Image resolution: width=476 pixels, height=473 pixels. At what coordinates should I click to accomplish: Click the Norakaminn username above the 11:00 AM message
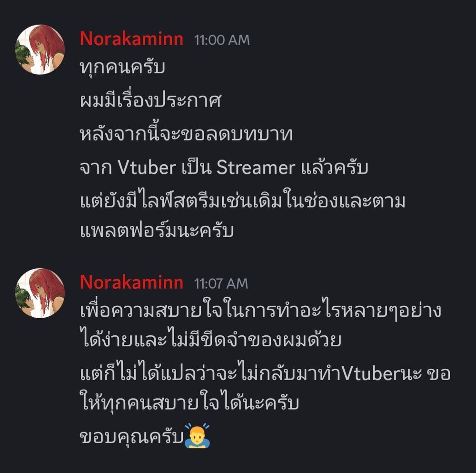[x=131, y=39]
